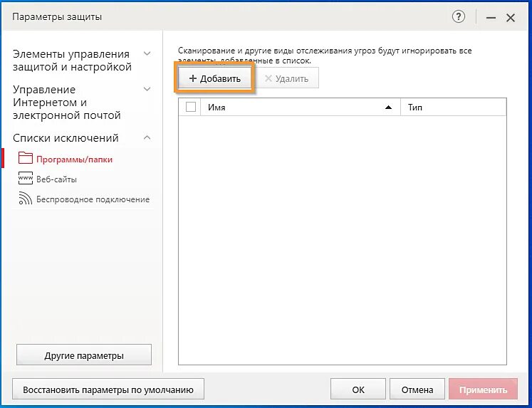Click the Отмена button
The width and height of the screenshot is (532, 408).
(x=417, y=389)
